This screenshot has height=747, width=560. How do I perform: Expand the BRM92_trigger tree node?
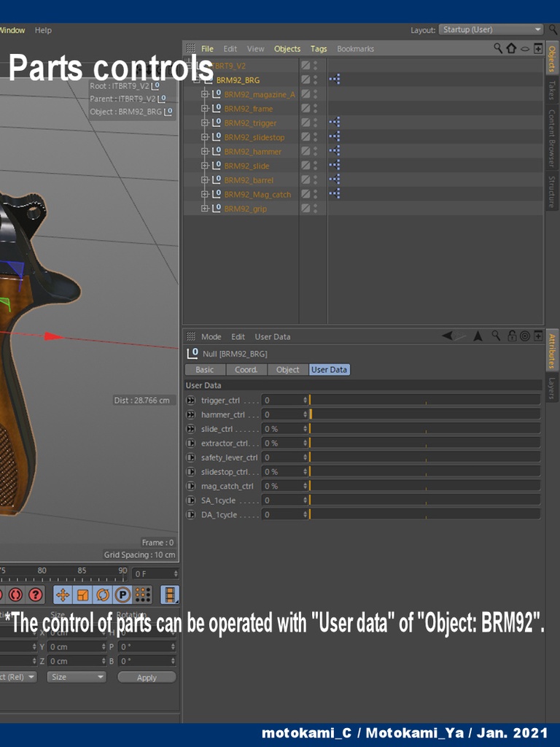point(204,123)
